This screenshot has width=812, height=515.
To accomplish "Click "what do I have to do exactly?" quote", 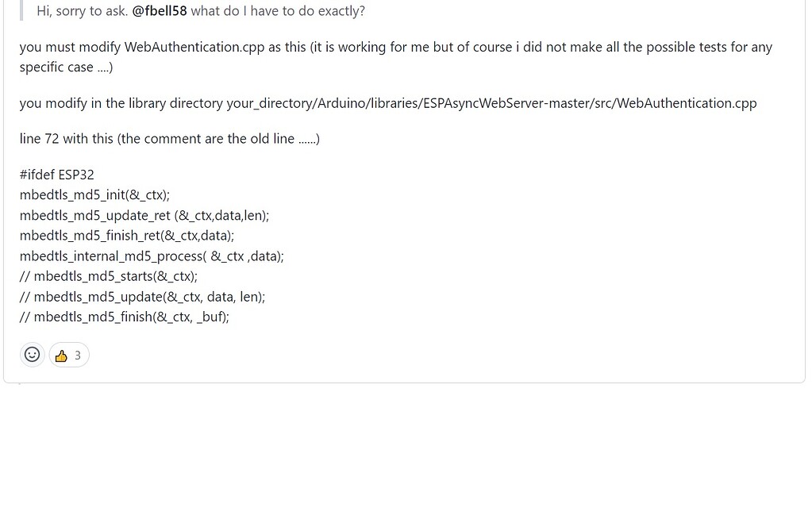I will coord(278,11).
